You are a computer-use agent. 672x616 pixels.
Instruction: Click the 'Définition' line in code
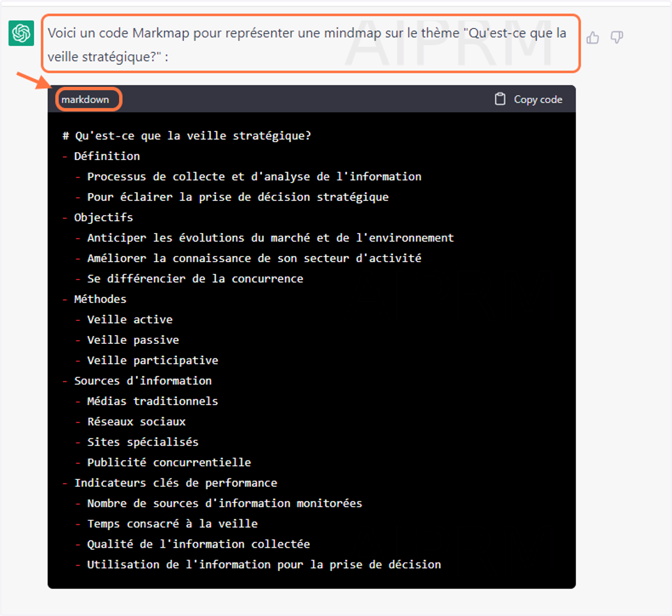[x=107, y=156]
